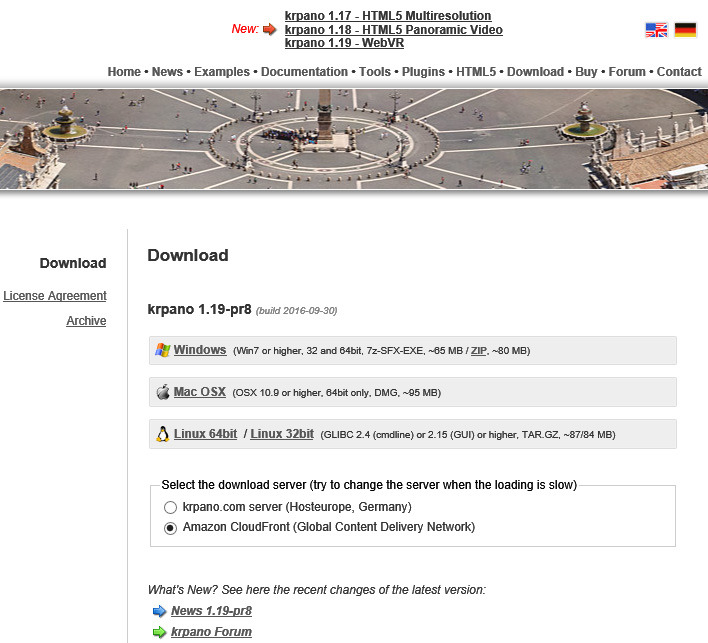Switch language via the German flag icon
Screen dimensions: 708x643
click(685, 30)
